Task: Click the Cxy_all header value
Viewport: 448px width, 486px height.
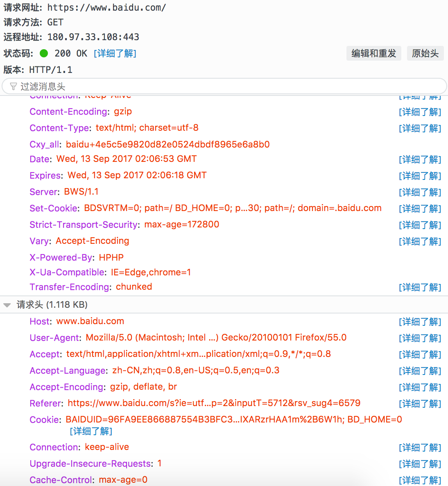Action: (x=168, y=144)
